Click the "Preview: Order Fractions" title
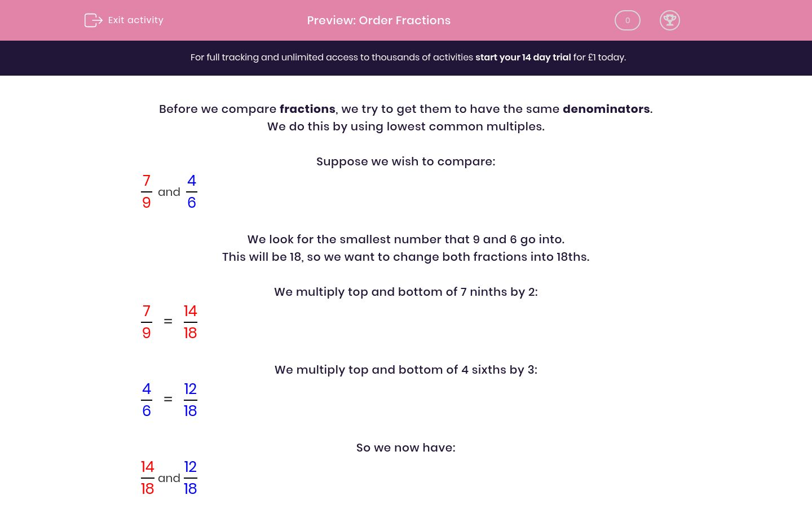This screenshot has height=508, width=812. click(x=378, y=20)
